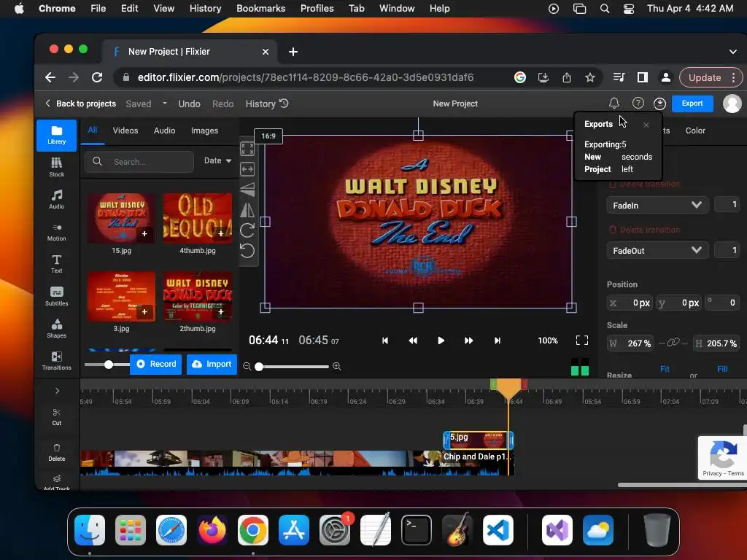Open the Bookmarks menu in menu bar
Screen dimensions: 747x560
tap(260, 8)
